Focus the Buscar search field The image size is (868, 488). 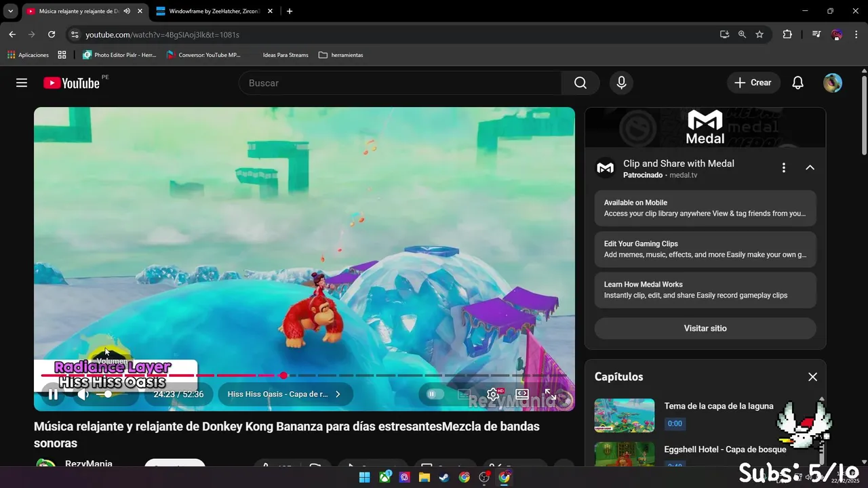coord(400,83)
